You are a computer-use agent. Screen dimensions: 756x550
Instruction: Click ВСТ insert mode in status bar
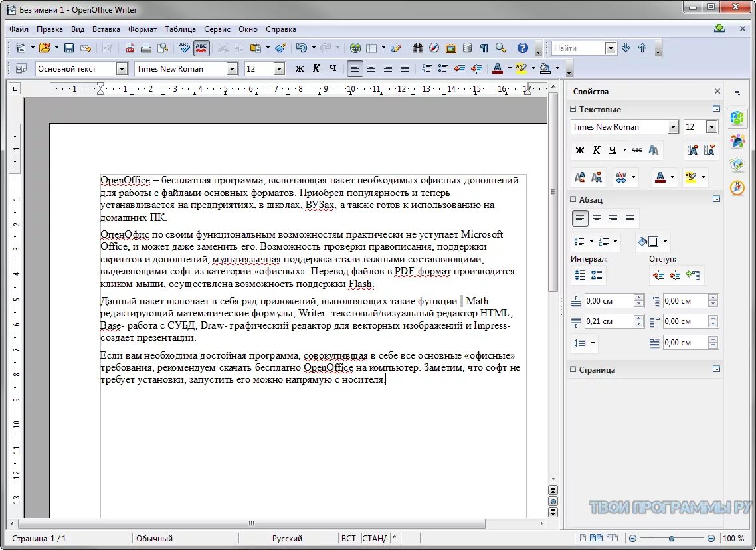pos(349,539)
